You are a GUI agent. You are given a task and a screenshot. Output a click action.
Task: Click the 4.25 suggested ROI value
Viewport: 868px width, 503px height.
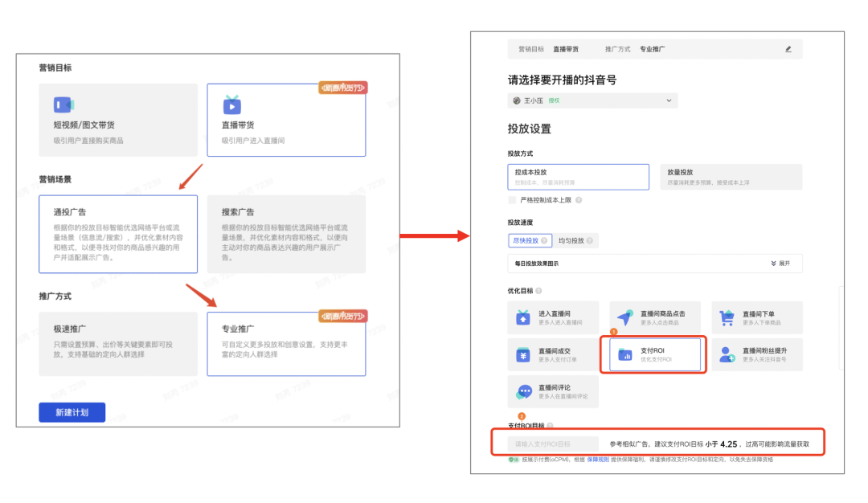pos(728,444)
